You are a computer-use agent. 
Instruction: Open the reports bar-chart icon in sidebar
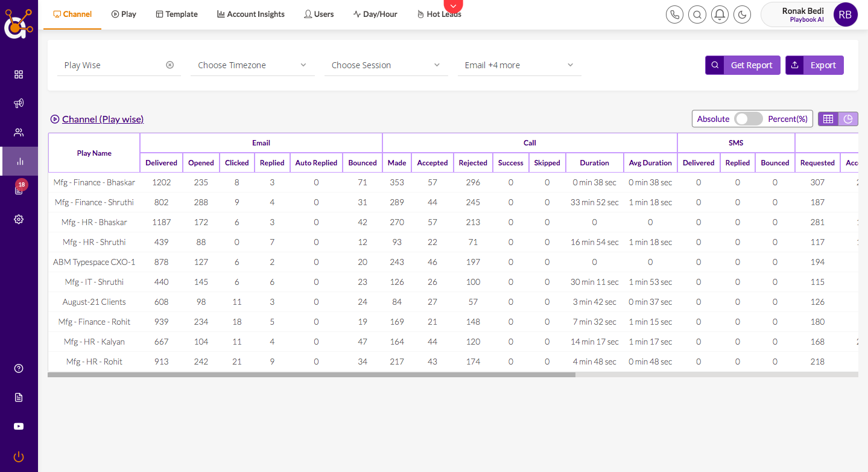[x=18, y=161]
